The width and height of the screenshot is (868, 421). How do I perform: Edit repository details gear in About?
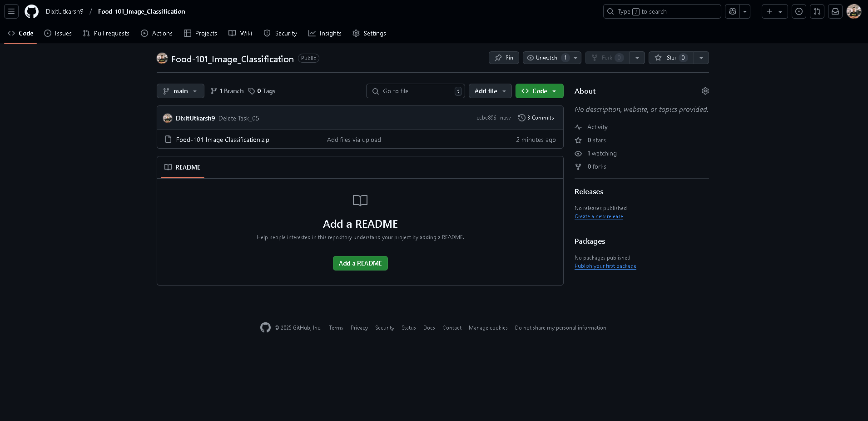pos(705,91)
